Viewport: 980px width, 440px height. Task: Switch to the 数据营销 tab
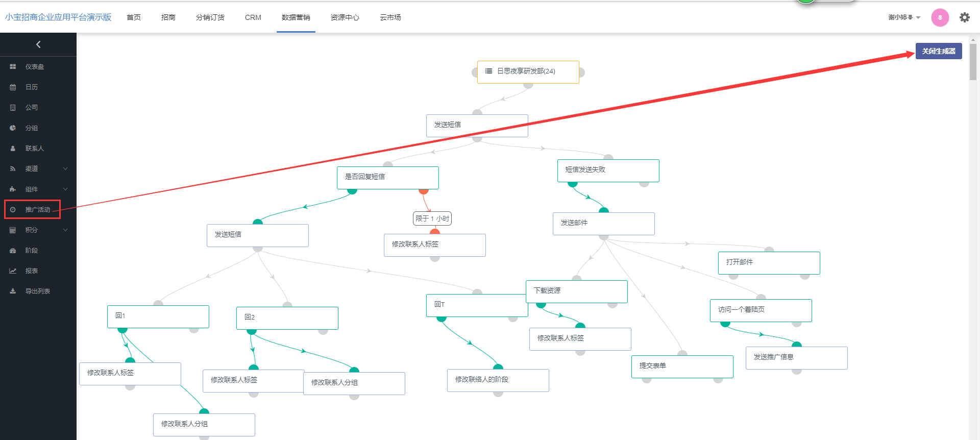point(296,17)
